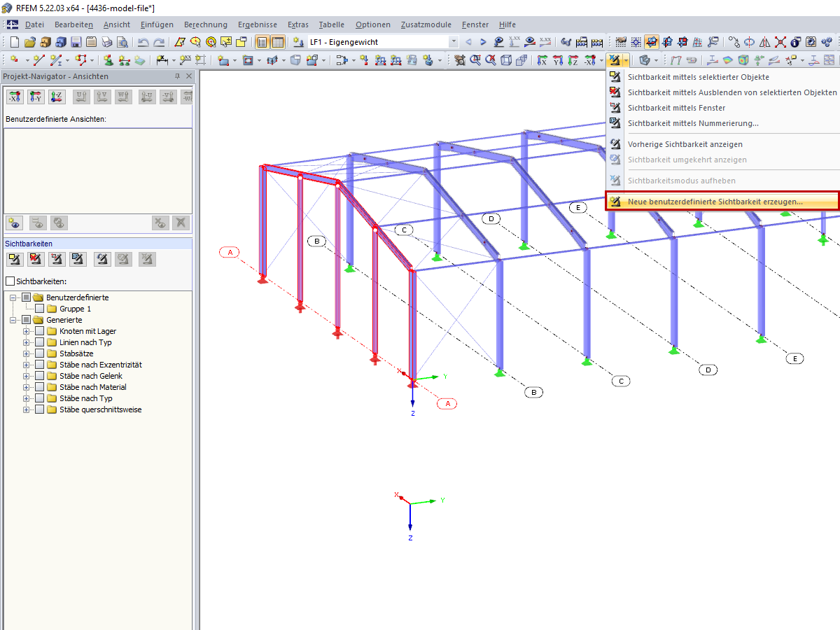Open the Datei menu
Screen dimensions: 840x630
point(34,24)
